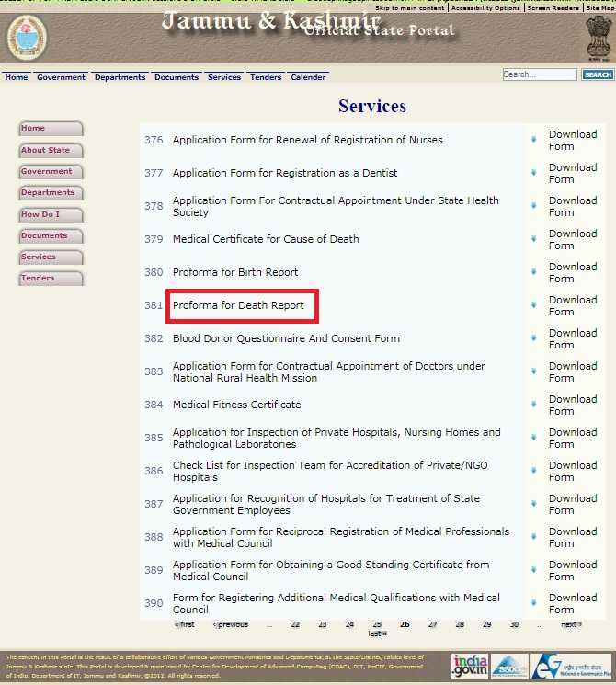Viewport: 616px width, 685px height.
Task: Click download arrow for Registration as a Dentist
Action: [533, 173]
